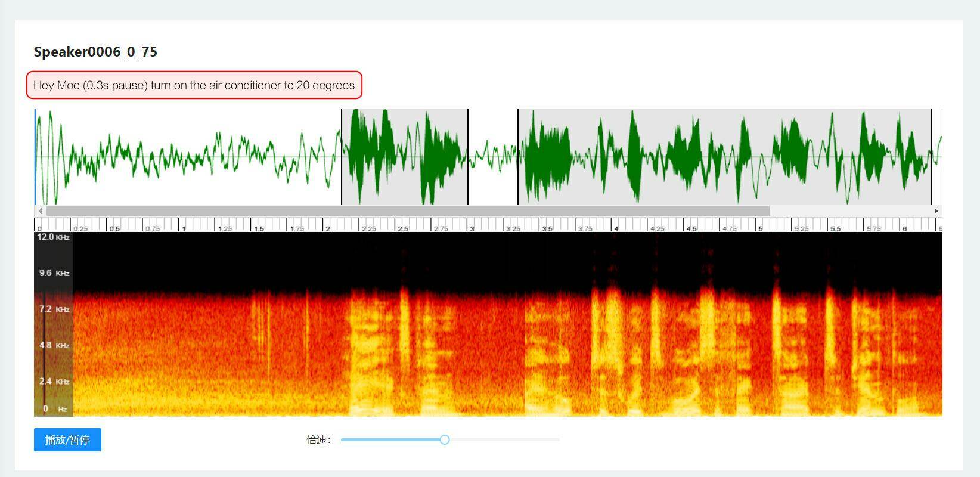The width and height of the screenshot is (980, 477).
Task: Click the horizontal waveform scrollbar thumb
Action: [408, 211]
